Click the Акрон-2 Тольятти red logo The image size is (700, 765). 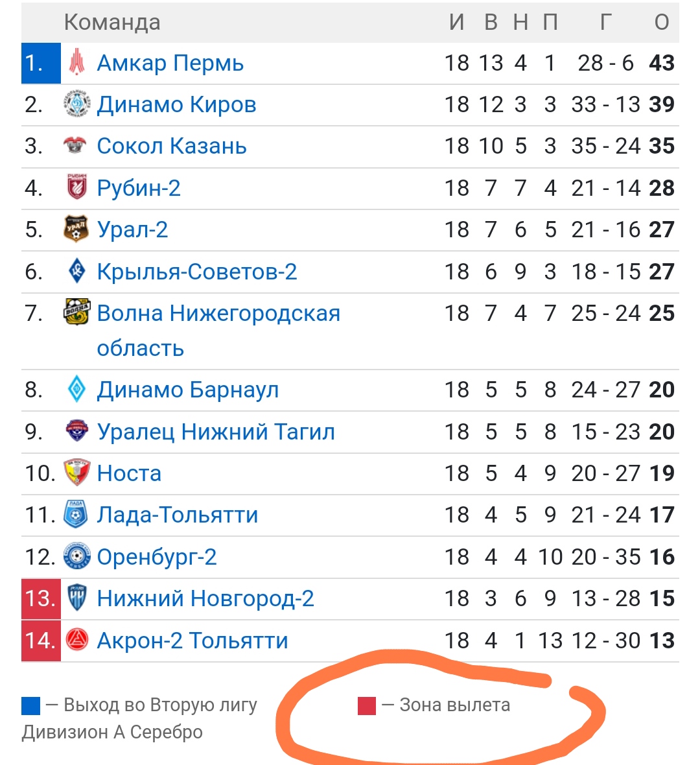[x=76, y=640]
